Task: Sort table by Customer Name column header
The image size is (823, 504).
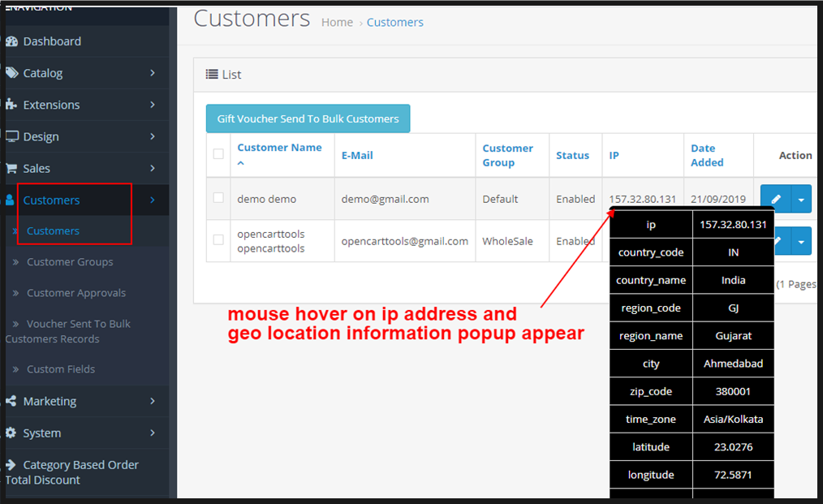Action: 279,148
